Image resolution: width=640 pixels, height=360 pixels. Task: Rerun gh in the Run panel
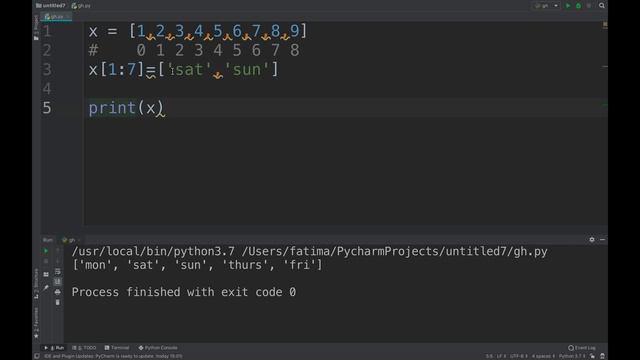tap(46, 251)
